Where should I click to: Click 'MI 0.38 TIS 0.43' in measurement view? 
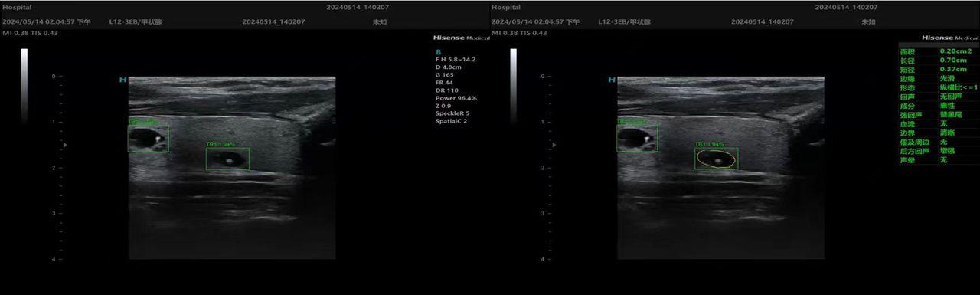519,33
